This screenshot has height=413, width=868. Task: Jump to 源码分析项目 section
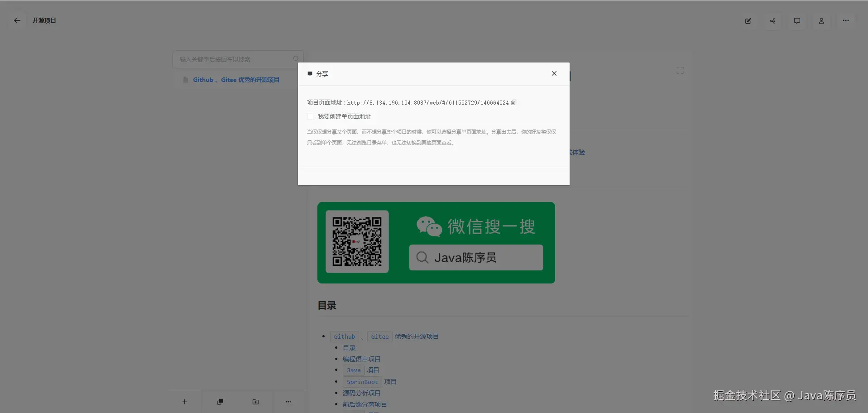pyautogui.click(x=361, y=393)
